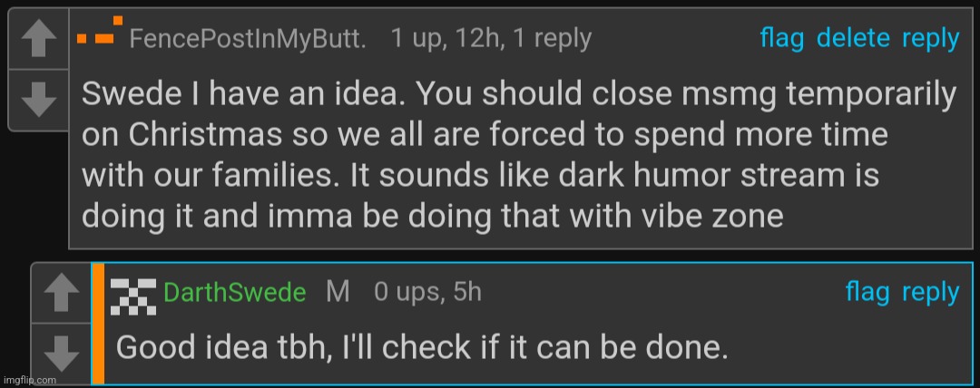Click the M moderator badge

pos(338,292)
